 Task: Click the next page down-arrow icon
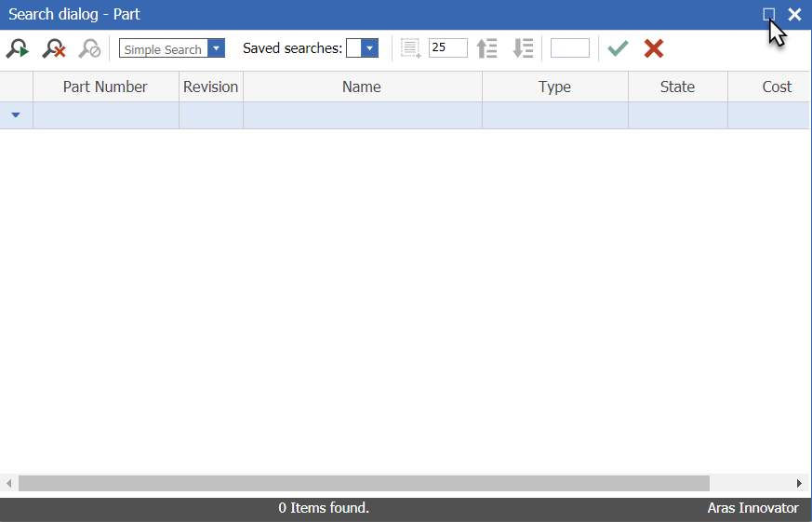[x=523, y=48]
